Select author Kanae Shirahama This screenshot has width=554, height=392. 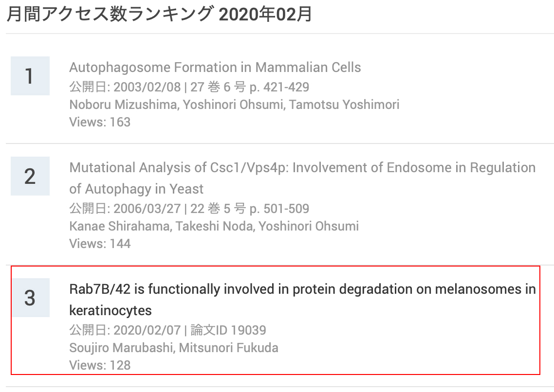point(120,226)
